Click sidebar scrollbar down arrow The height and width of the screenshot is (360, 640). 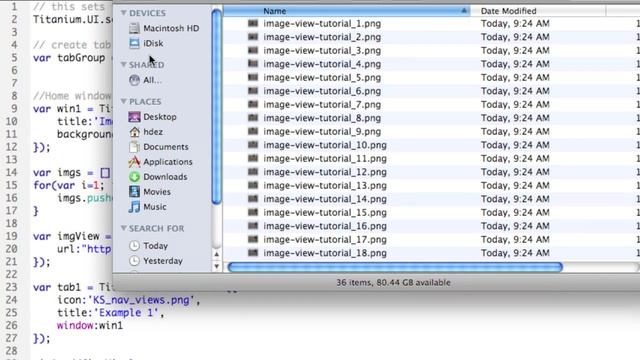click(217, 266)
